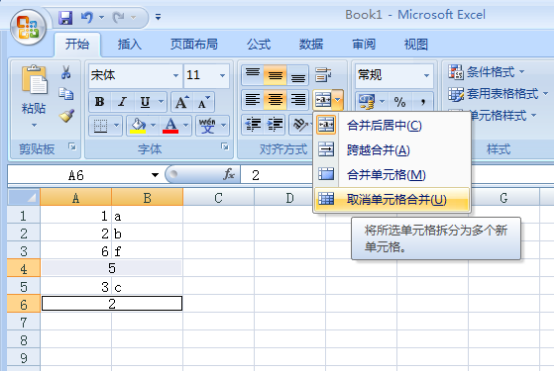Cut selection with the scissors icon
This screenshot has height=372, width=554.
[66, 72]
